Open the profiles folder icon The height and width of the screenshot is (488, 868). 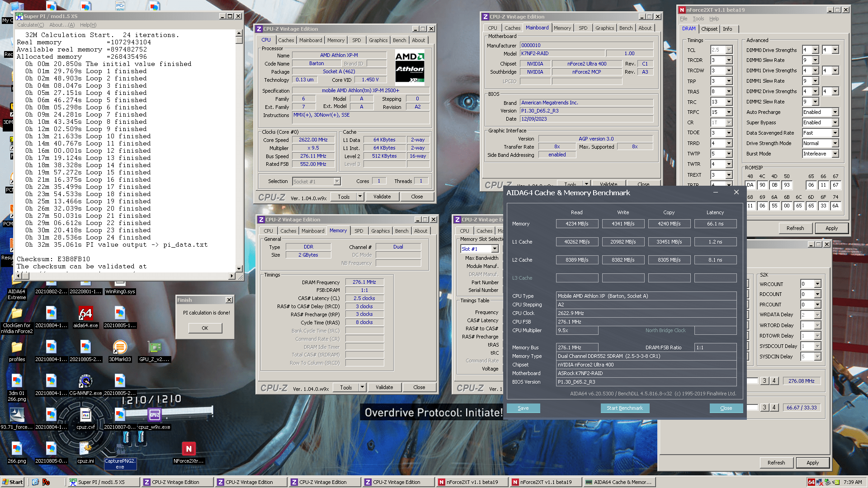coord(17,351)
